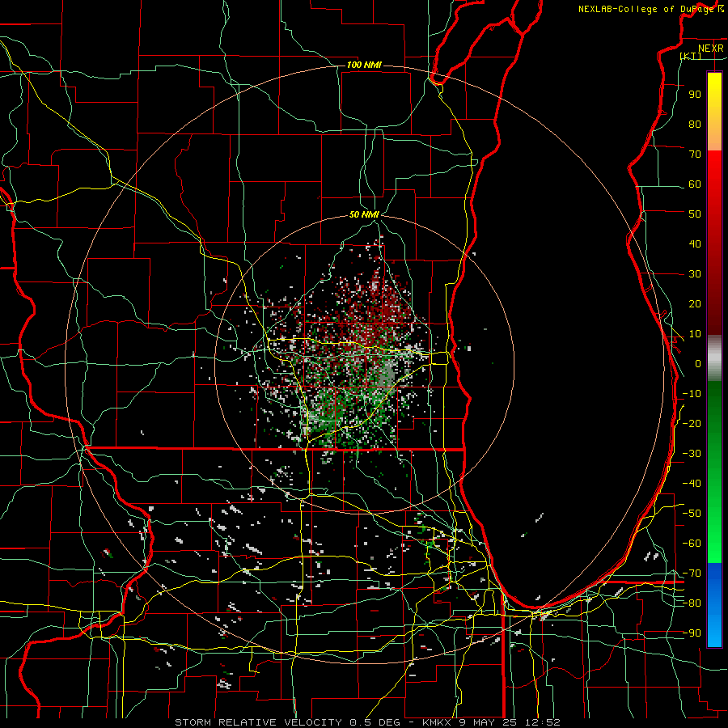Click the -10 value on color scale

point(692,394)
